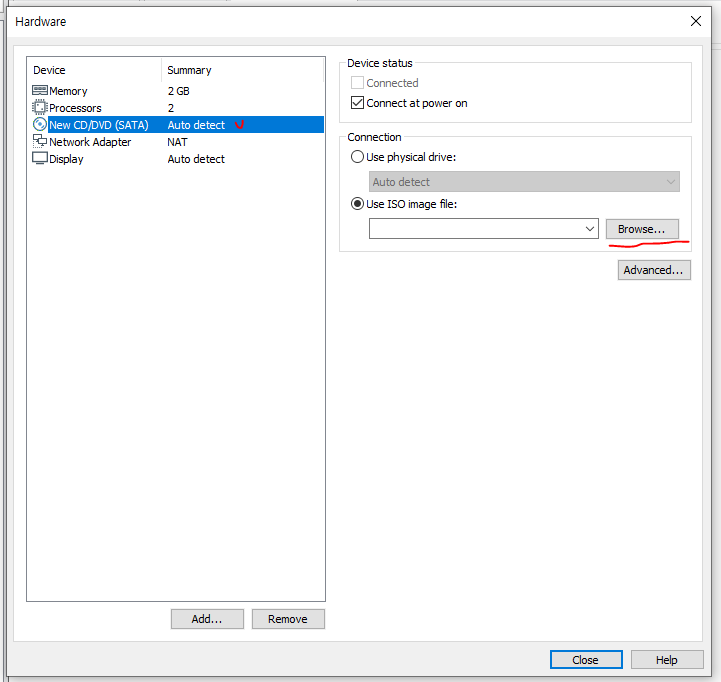This screenshot has height=682, width=721.
Task: Expand the ISO image file dropdown arrow
Action: (589, 229)
